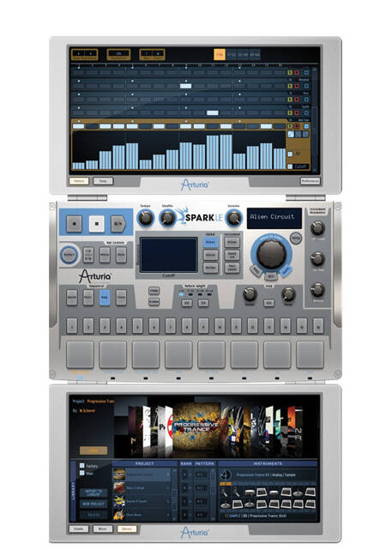Image resolution: width=392 pixels, height=550 pixels.
Task: Click the bottom instrument parameter knob
Action: 317,290
